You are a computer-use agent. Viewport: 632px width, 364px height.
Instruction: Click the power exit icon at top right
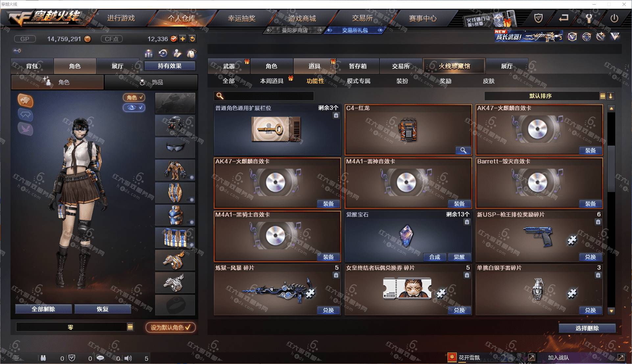(x=614, y=18)
